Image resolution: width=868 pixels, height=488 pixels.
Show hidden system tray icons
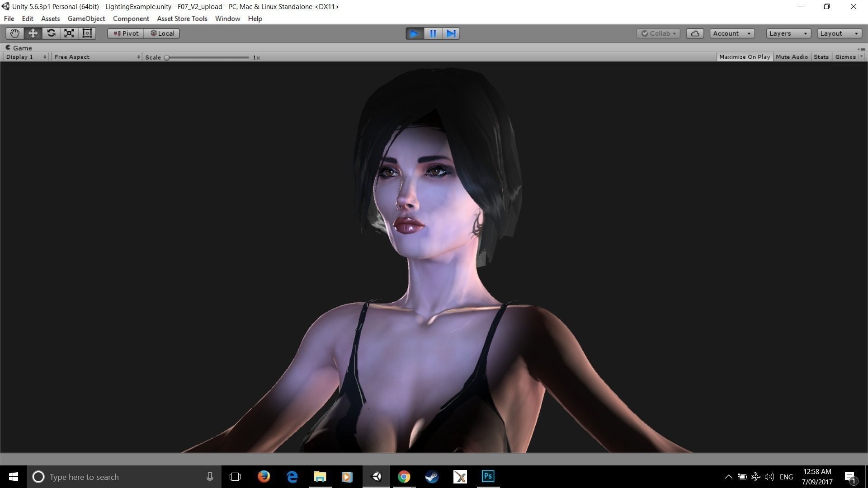(x=728, y=477)
